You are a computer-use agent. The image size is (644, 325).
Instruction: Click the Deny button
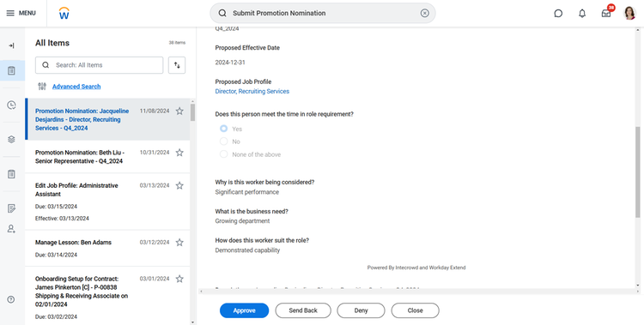[361, 310]
